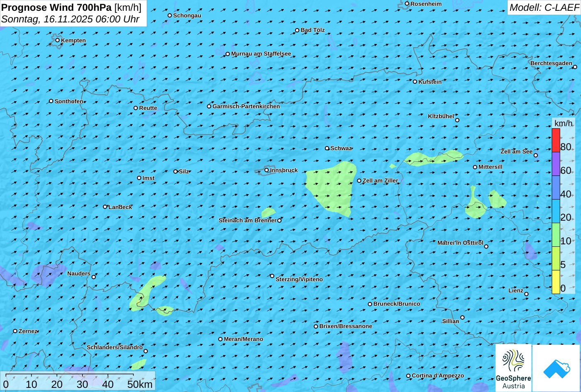Select the red 80 km/h legend swatch
This screenshot has width=581, height=392.
[x=556, y=140]
